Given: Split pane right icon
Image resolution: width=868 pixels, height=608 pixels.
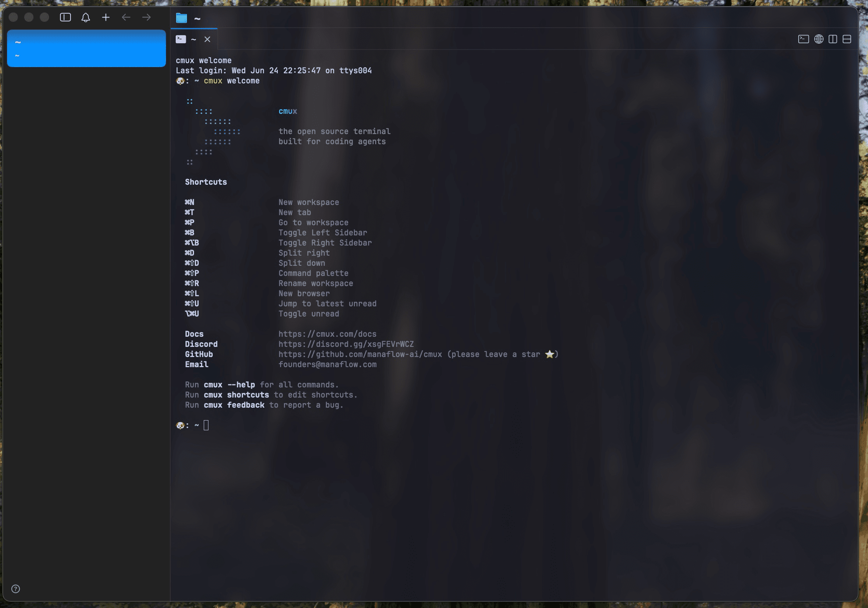Looking at the screenshot, I should pos(833,39).
